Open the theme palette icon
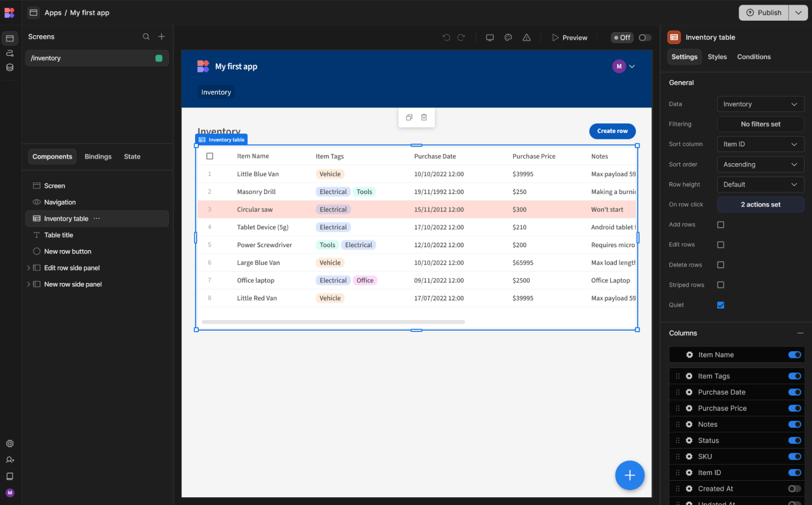Viewport: 812px width, 505px height. coord(508,37)
